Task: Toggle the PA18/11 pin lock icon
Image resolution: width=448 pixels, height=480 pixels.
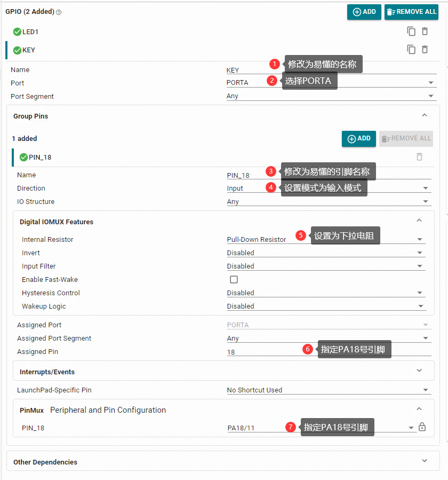Action: point(422,427)
